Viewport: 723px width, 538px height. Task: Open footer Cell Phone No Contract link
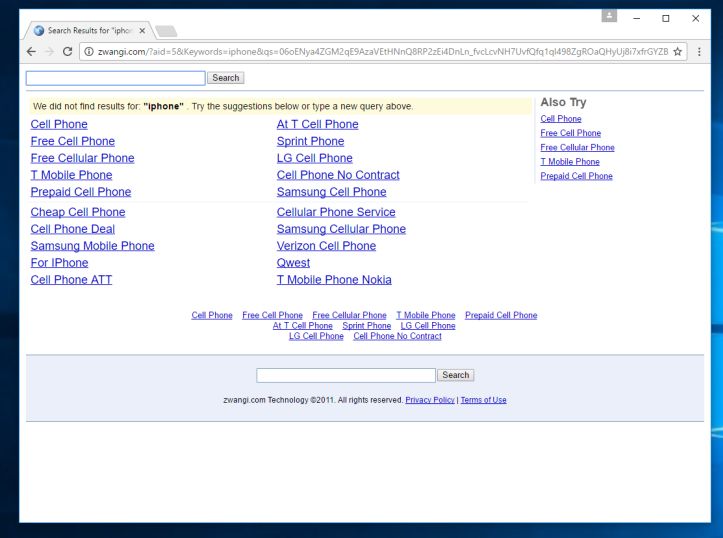tap(397, 337)
